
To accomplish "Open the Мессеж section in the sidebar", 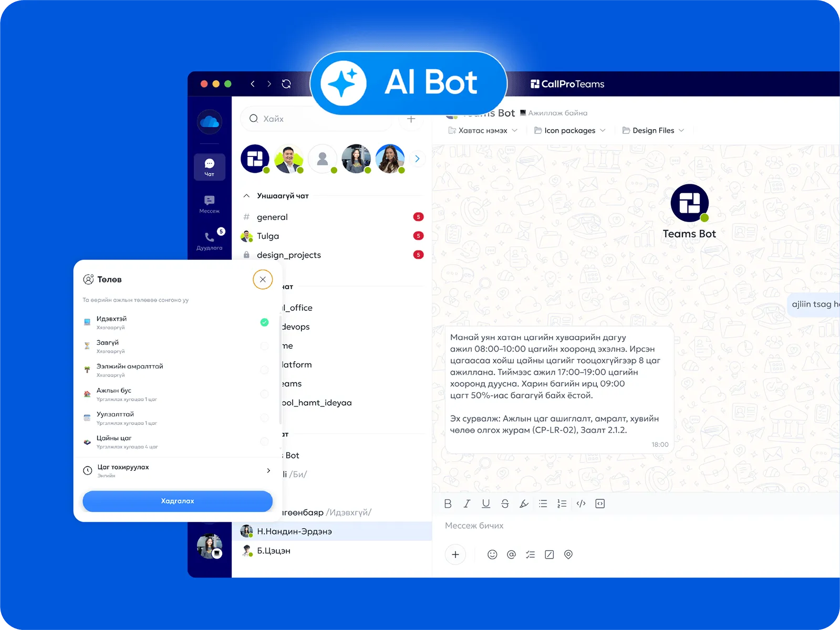I will click(209, 204).
